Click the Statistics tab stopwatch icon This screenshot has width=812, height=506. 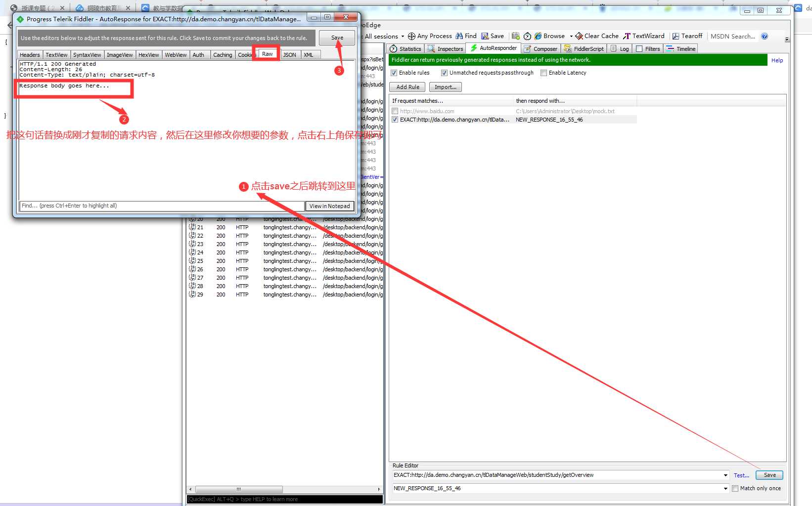point(394,48)
